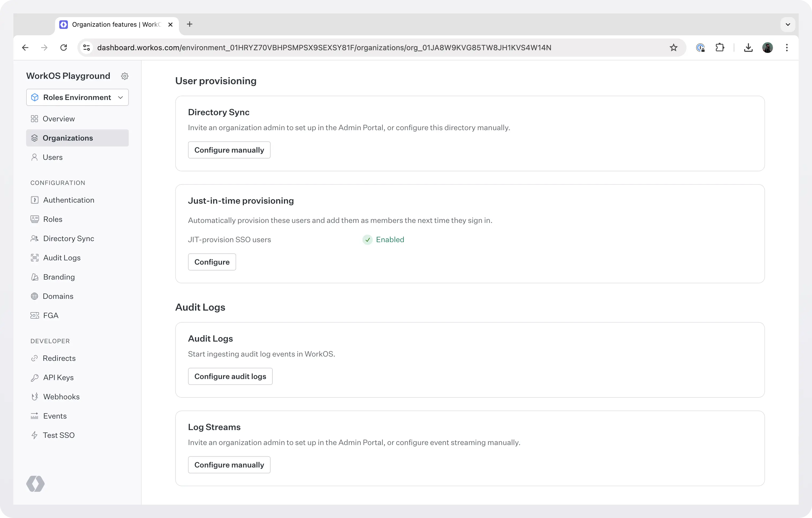
Task: Open the Domains page
Action: coord(77,296)
